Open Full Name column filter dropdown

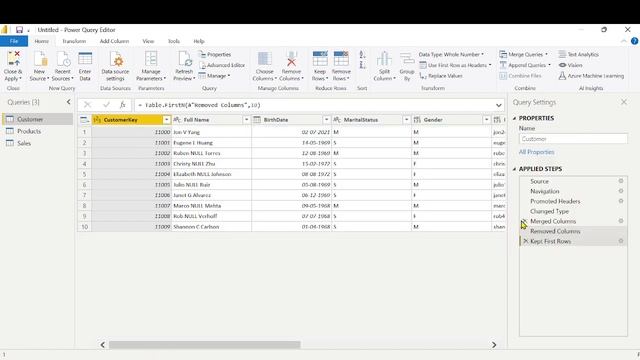tap(247, 120)
